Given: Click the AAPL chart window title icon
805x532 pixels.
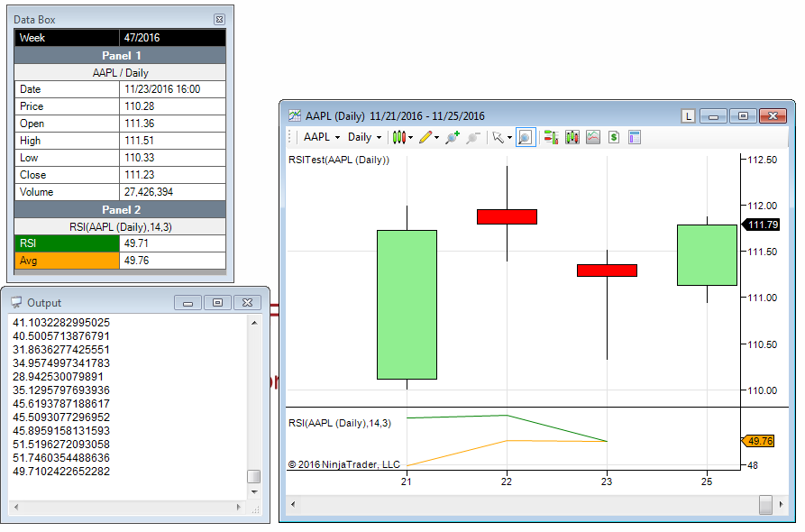Looking at the screenshot, I should [295, 115].
